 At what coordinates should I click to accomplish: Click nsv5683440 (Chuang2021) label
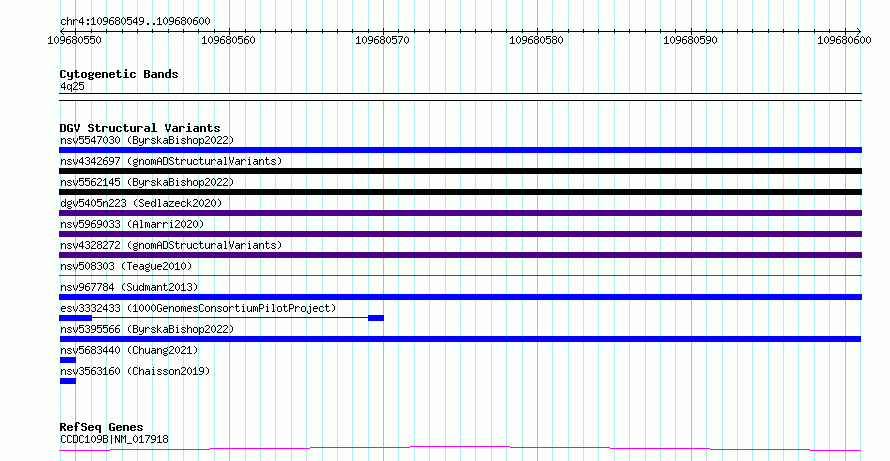(129, 350)
